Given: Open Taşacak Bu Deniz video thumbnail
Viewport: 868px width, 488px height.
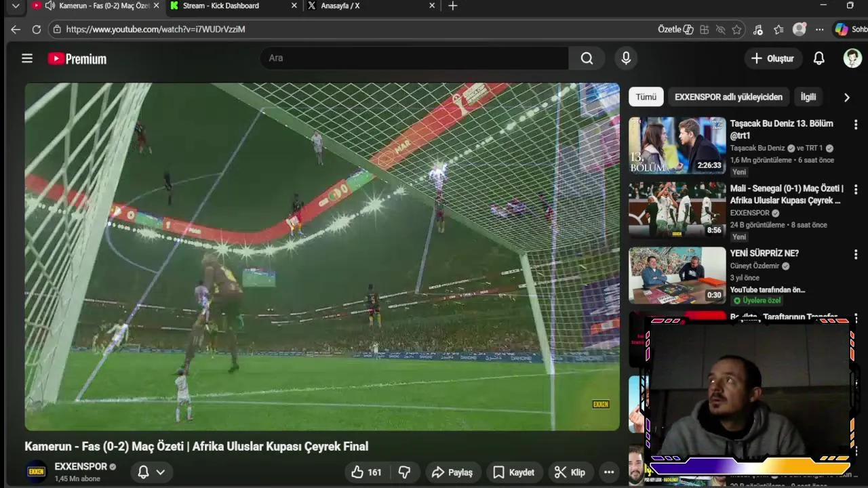Looking at the screenshot, I should 677,146.
